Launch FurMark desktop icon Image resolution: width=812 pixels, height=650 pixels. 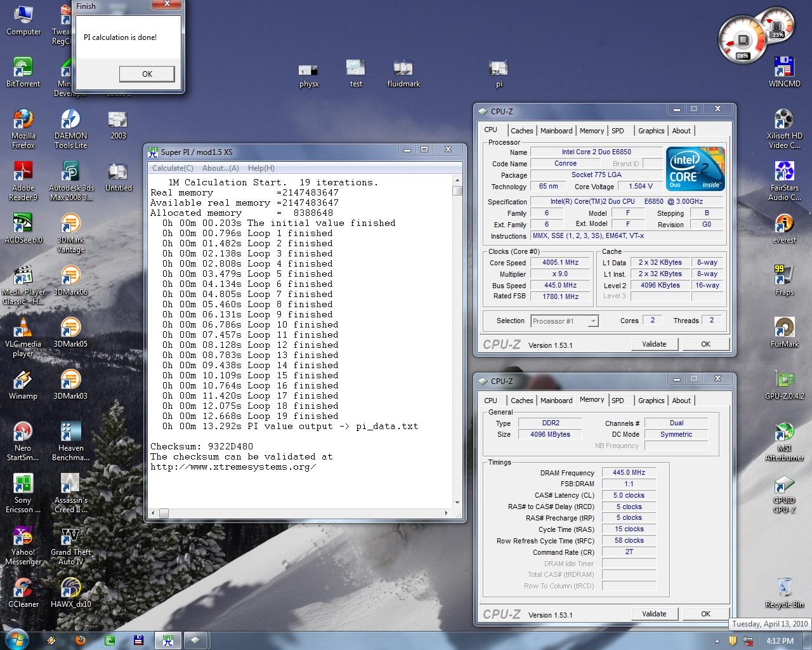coord(785,332)
